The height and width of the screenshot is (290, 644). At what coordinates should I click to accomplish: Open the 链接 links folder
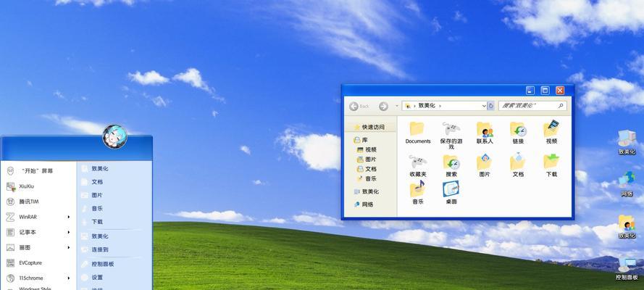pos(518,132)
